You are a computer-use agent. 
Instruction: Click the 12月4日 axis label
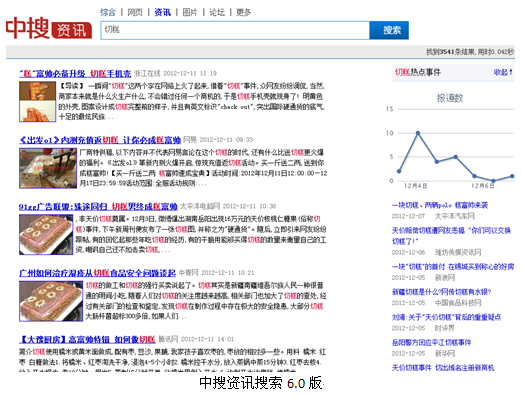pos(415,186)
